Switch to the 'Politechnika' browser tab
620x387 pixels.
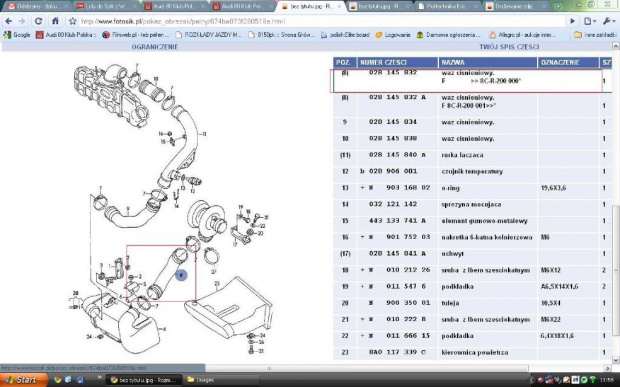[x=447, y=6]
